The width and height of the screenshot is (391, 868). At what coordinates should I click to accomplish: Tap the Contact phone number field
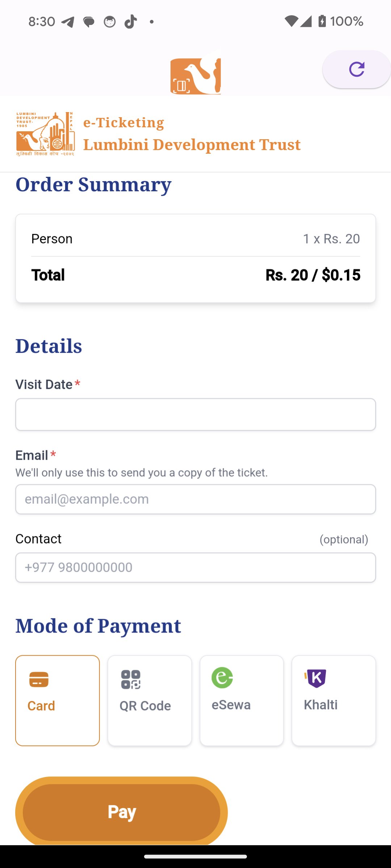pos(195,567)
